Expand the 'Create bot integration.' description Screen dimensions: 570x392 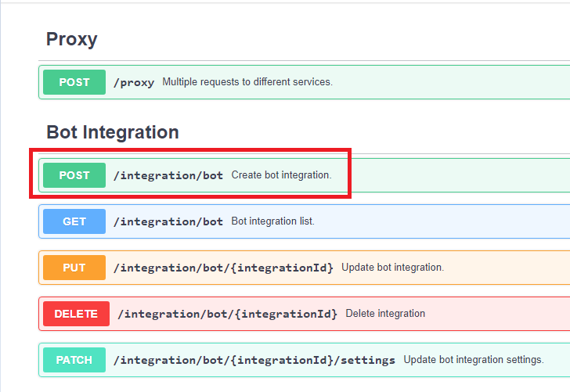[281, 175]
